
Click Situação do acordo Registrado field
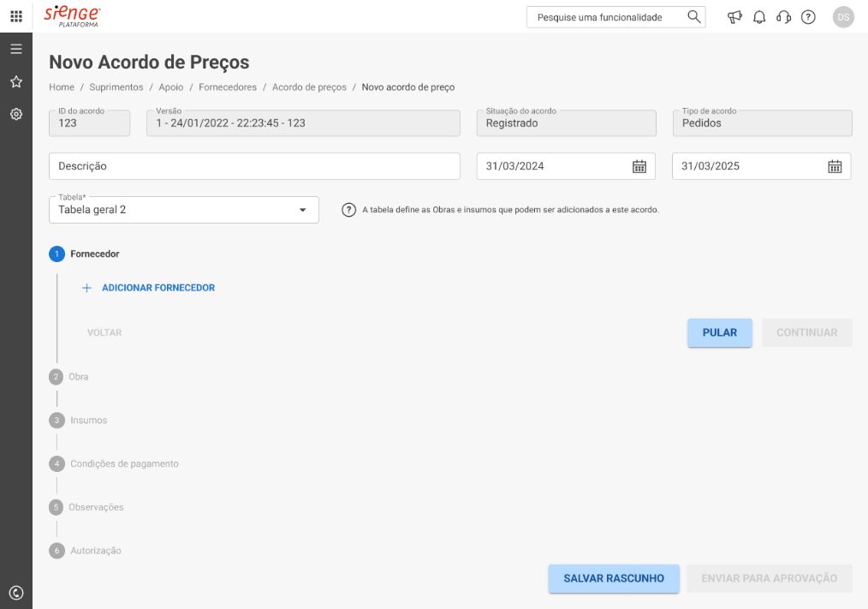567,123
